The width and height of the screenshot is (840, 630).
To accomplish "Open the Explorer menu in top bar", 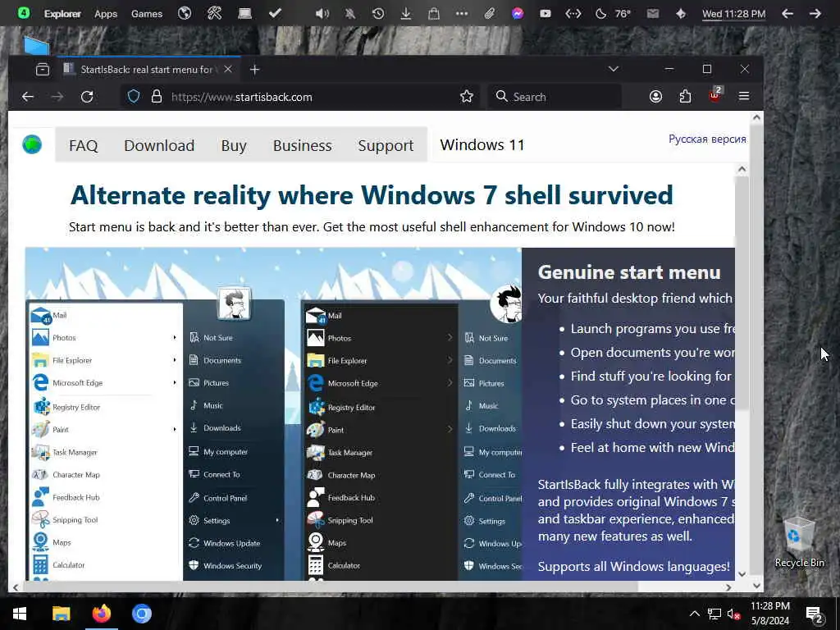I will [x=62, y=13].
